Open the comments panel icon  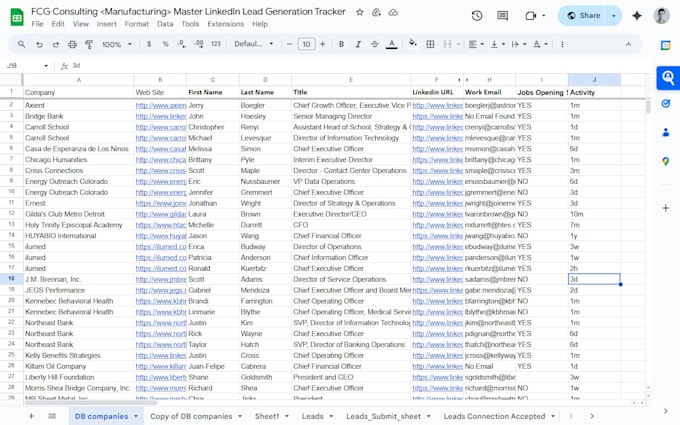click(502, 16)
